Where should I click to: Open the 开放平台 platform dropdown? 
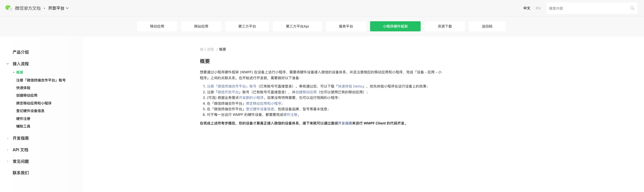tap(58, 8)
